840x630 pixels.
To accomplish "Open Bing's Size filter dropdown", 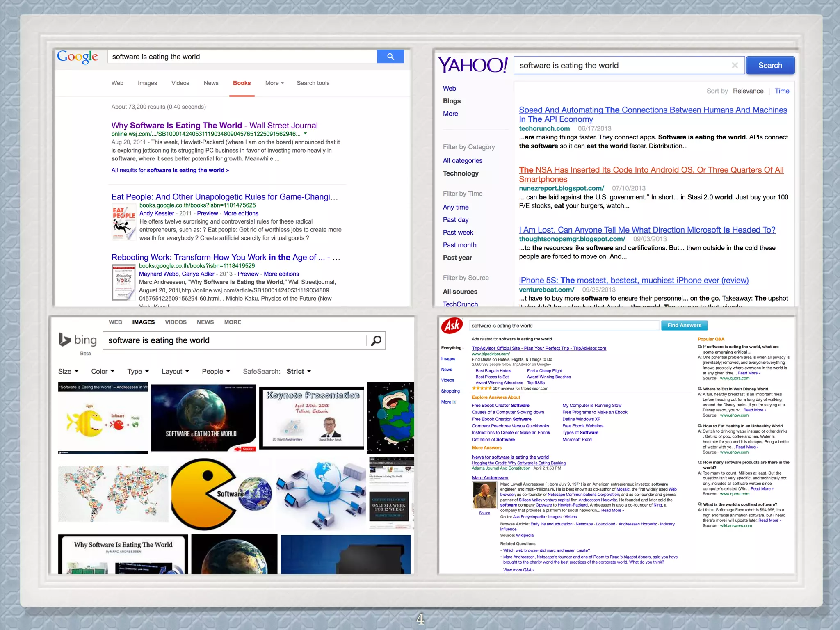I will pos(68,371).
